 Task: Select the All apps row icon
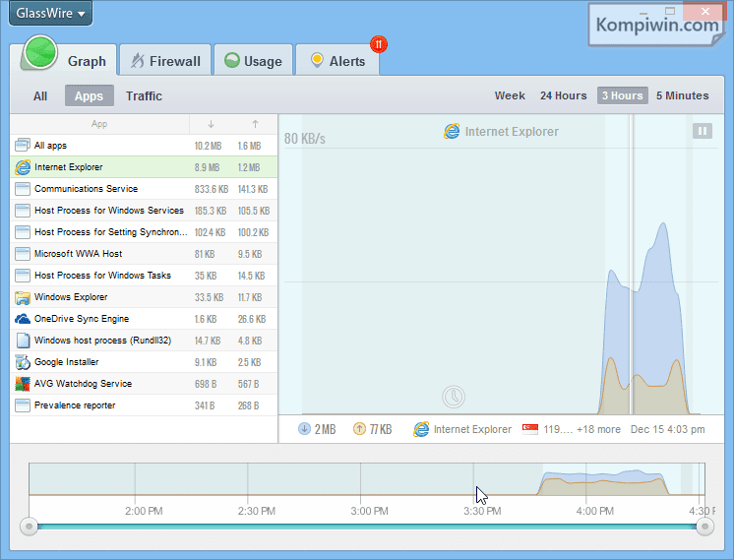click(23, 145)
